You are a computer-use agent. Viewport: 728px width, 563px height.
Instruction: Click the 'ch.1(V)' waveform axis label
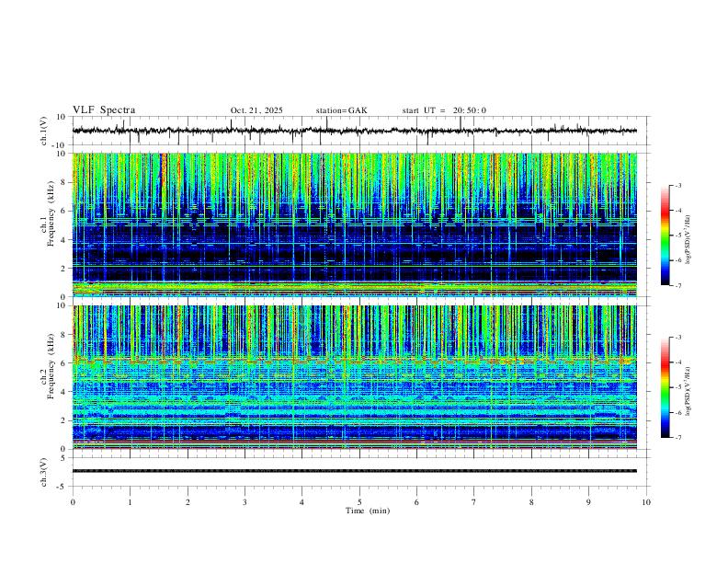43,131
